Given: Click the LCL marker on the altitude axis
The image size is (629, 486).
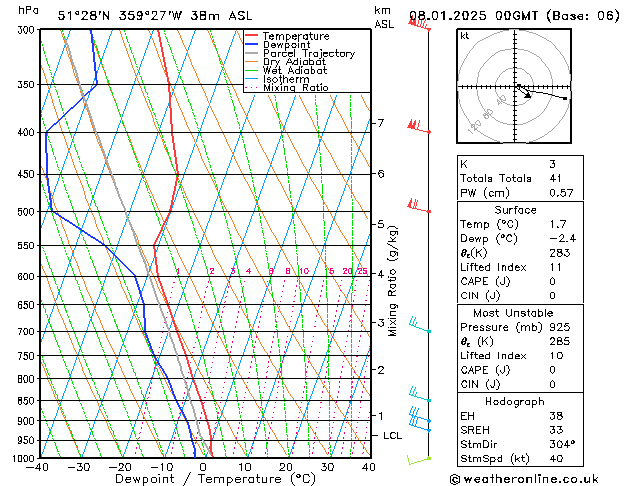Looking at the screenshot, I should coord(392,436).
